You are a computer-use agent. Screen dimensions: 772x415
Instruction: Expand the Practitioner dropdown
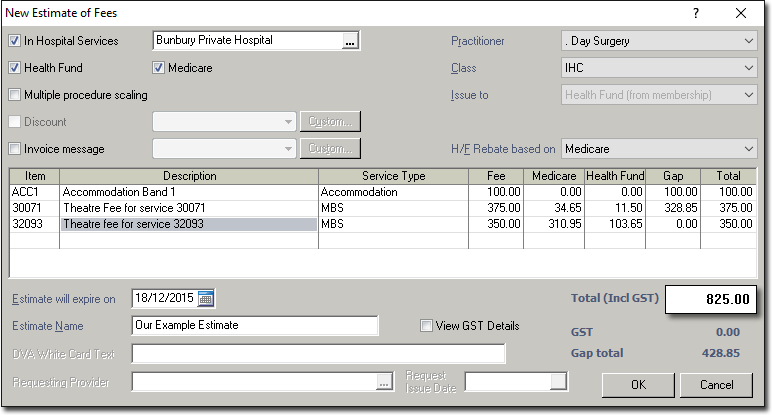pyautogui.click(x=749, y=41)
